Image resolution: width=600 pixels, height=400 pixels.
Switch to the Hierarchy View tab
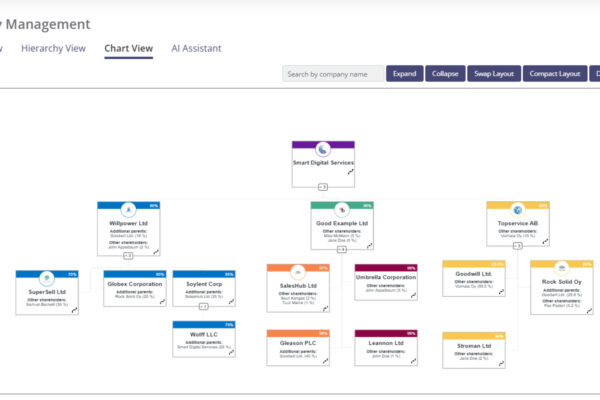point(53,49)
